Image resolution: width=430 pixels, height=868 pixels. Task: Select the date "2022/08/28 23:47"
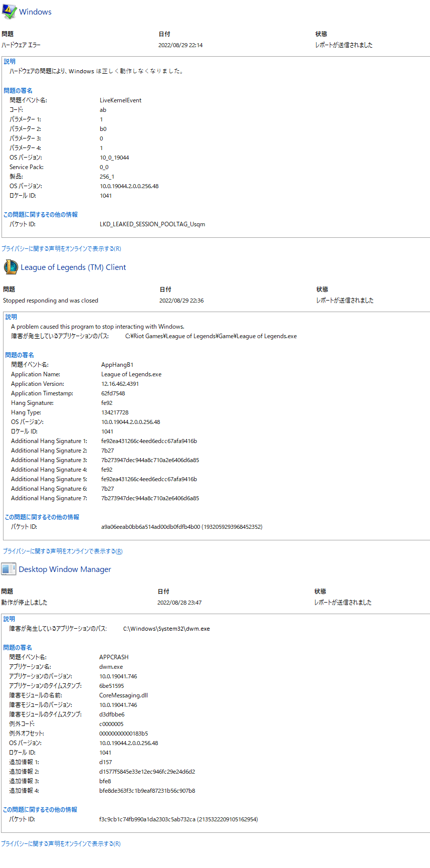point(179,603)
